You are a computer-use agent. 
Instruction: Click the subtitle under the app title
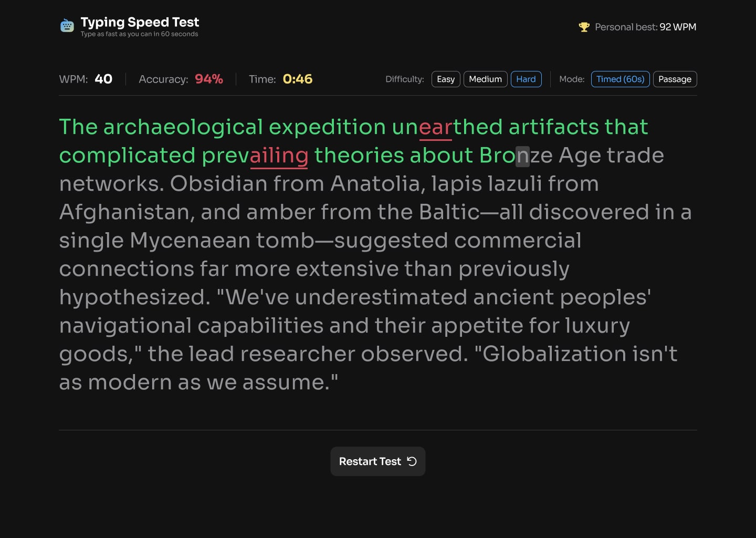pyautogui.click(x=139, y=34)
